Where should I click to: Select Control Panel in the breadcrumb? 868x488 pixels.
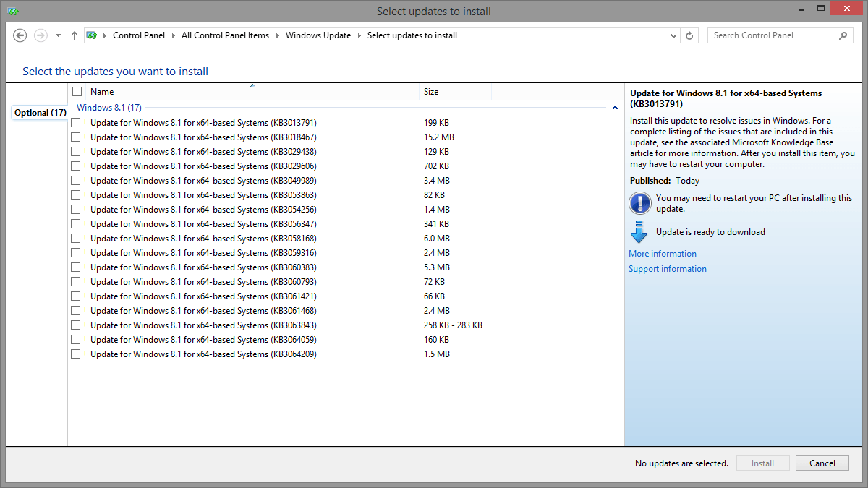(x=139, y=35)
